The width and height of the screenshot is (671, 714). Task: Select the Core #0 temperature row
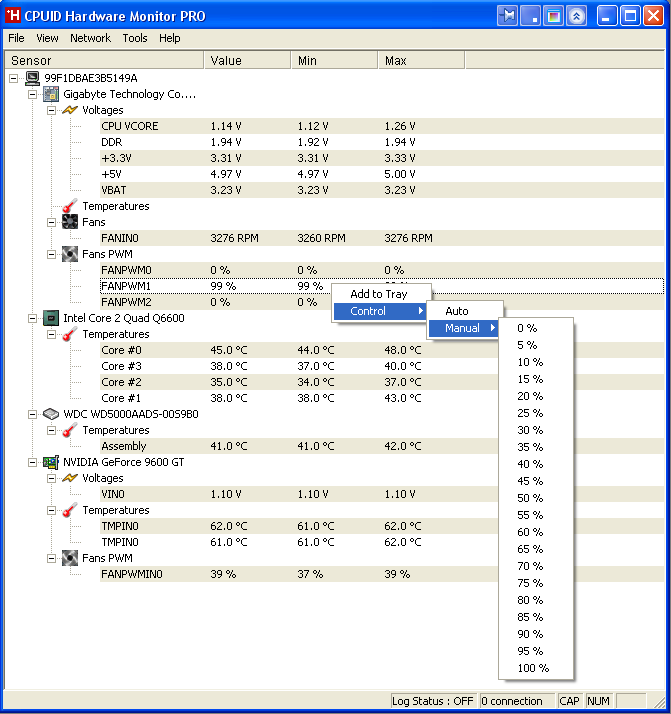coord(298,350)
